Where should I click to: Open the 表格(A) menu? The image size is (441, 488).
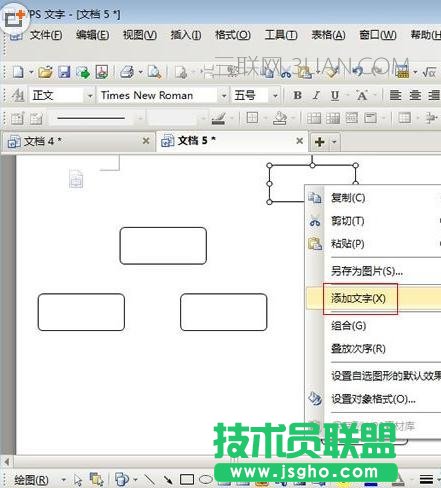coord(328,35)
